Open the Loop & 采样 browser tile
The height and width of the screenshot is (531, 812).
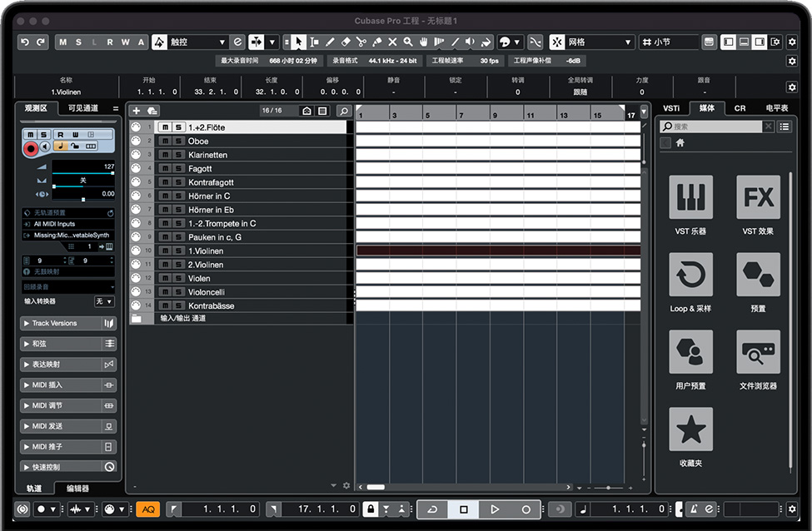click(690, 275)
